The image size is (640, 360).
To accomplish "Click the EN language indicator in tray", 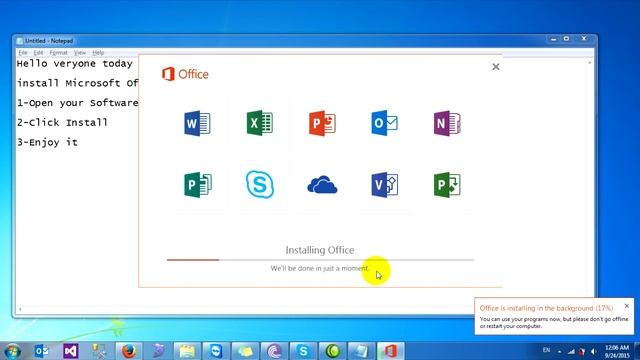I will point(546,350).
